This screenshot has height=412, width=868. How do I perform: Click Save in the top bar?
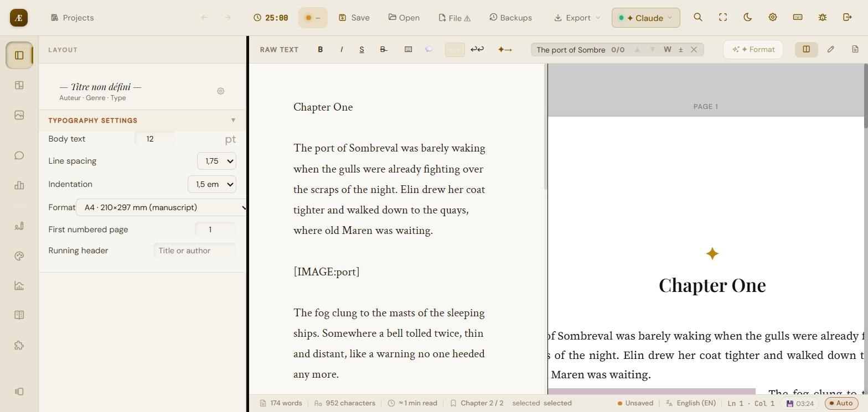tap(354, 18)
